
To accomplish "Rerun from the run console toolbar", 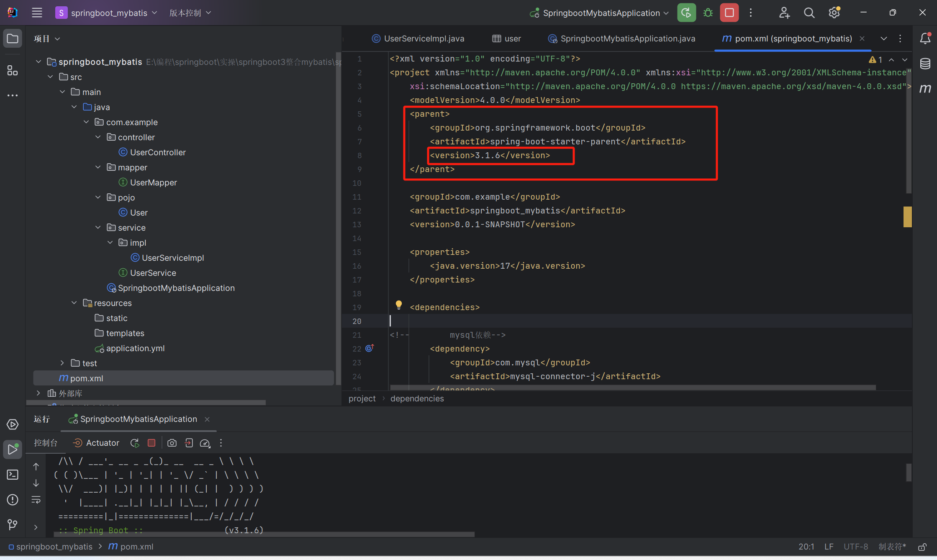I will point(135,443).
